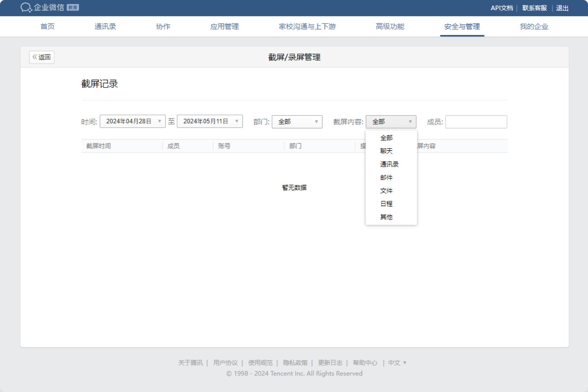Screen dimensions: 588x392
Task: Open the 家校沟通与上下游 tab
Action: [307, 27]
